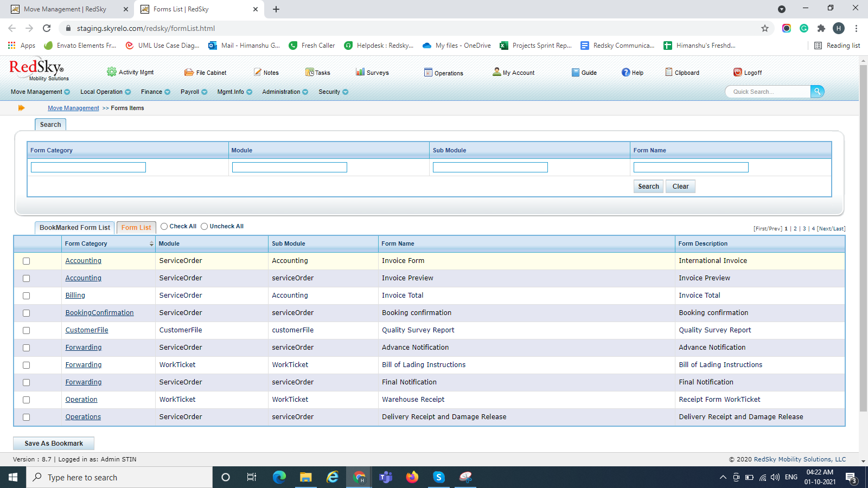Open the My Account icon
Viewport: 868px width, 488px height.
pyautogui.click(x=496, y=72)
